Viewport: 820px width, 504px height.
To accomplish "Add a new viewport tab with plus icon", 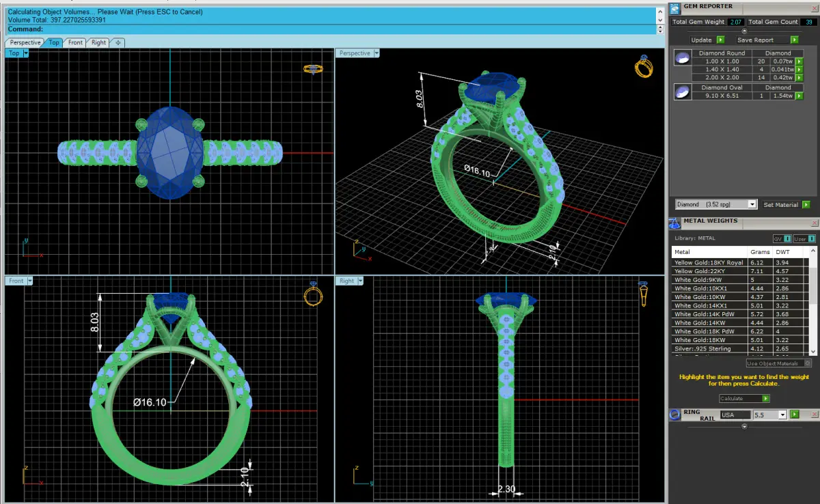I will 118,42.
